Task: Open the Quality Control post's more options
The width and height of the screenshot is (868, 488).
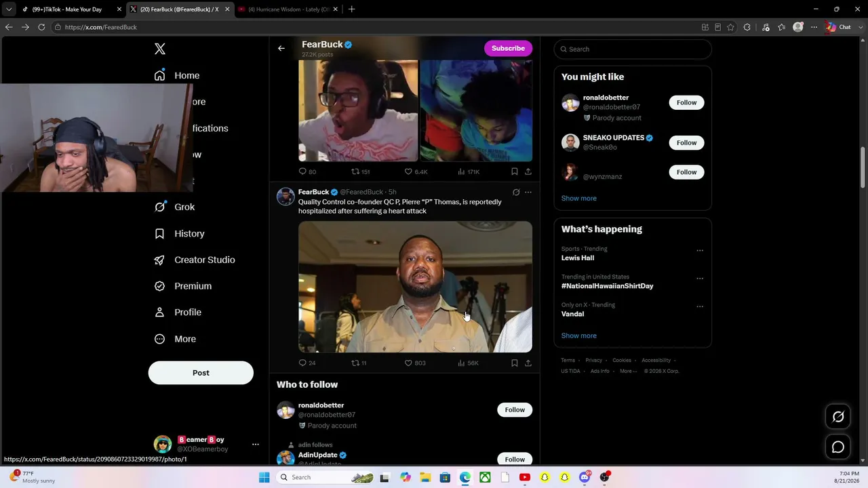Action: [x=528, y=192]
